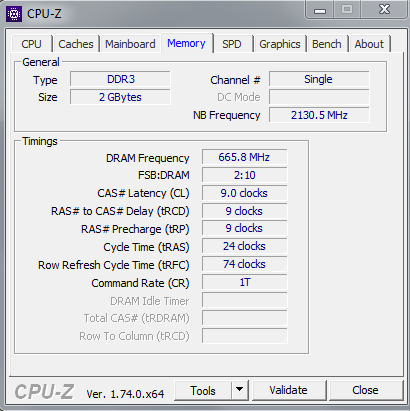Open the About tab
410x411 pixels.
point(369,44)
